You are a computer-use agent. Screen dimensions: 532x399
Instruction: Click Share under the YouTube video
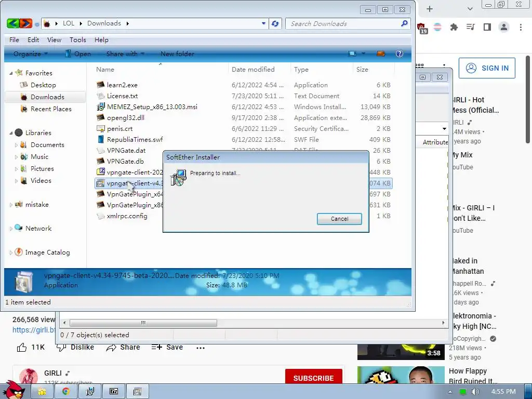click(123, 348)
